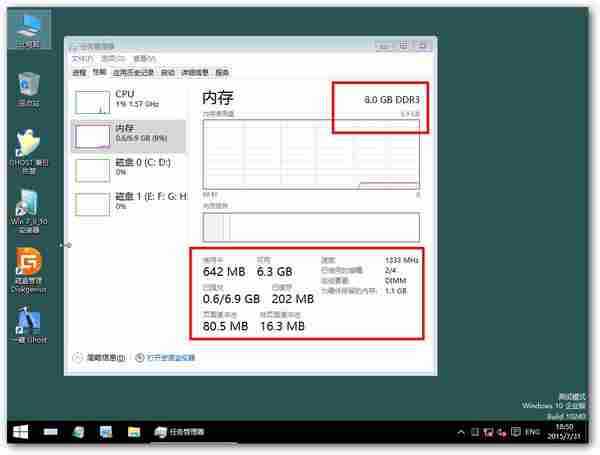Collapse to 简略信息 view
Viewport: 600px width, 455px height.
pyautogui.click(x=99, y=357)
